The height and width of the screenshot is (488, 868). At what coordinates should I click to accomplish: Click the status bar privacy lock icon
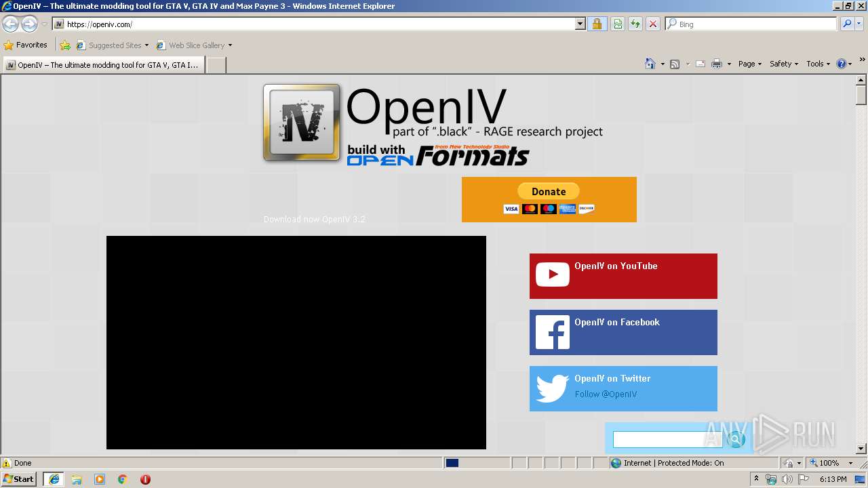pyautogui.click(x=789, y=463)
